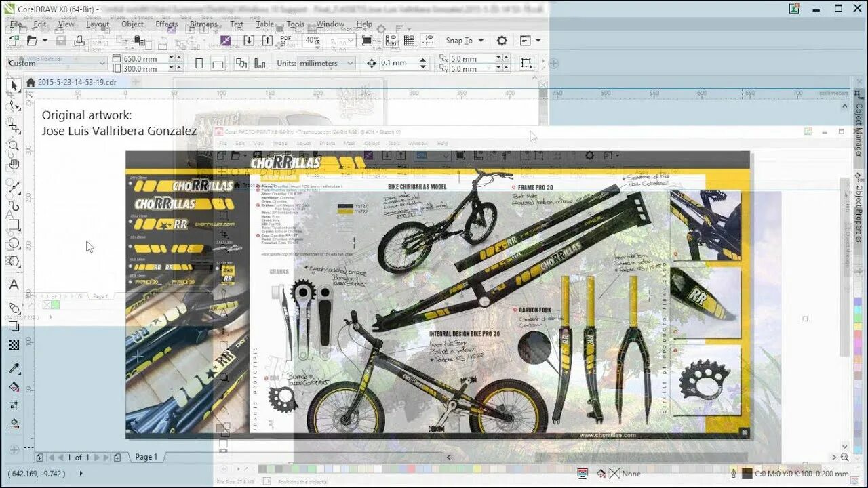Click the outline color black swatch
Screen dimensions: 868x488
(747, 474)
